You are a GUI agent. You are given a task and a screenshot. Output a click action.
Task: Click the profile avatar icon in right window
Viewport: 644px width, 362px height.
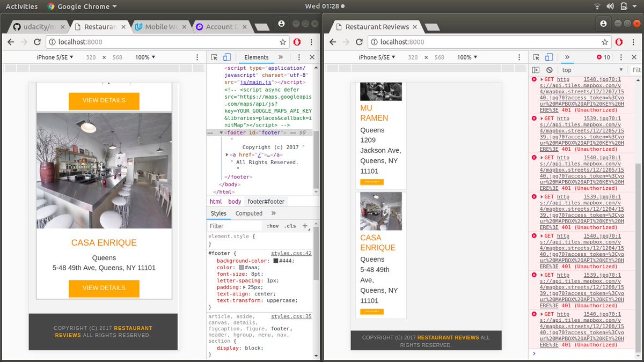pyautogui.click(x=603, y=24)
